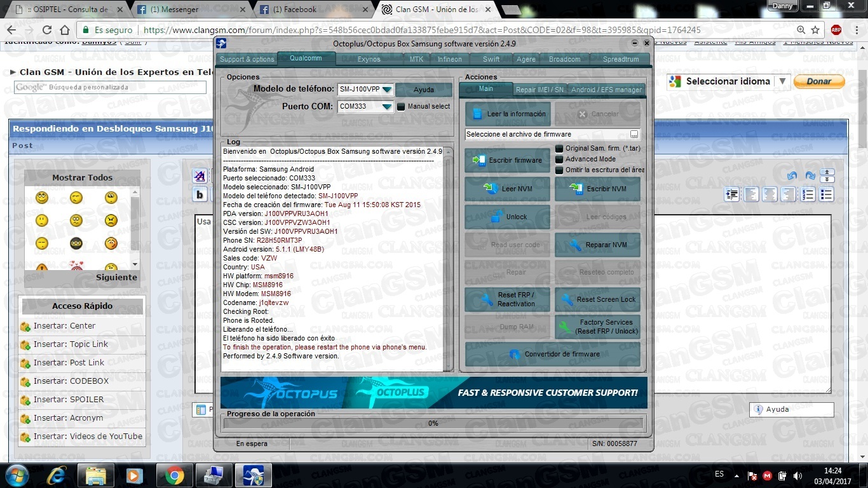Click the Escribir NVM button
Viewport: 868px width, 488px height.
coord(597,189)
